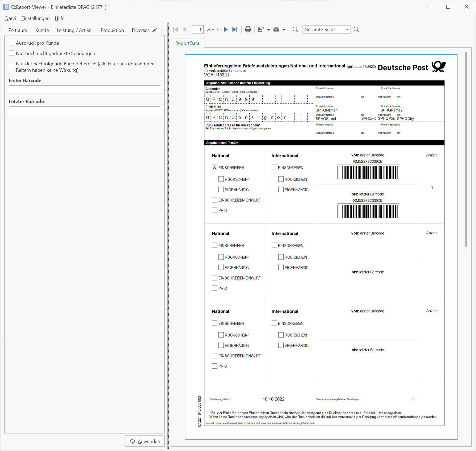This screenshot has height=451, width=476.
Task: Switch to the Produktion tab
Action: click(x=112, y=30)
